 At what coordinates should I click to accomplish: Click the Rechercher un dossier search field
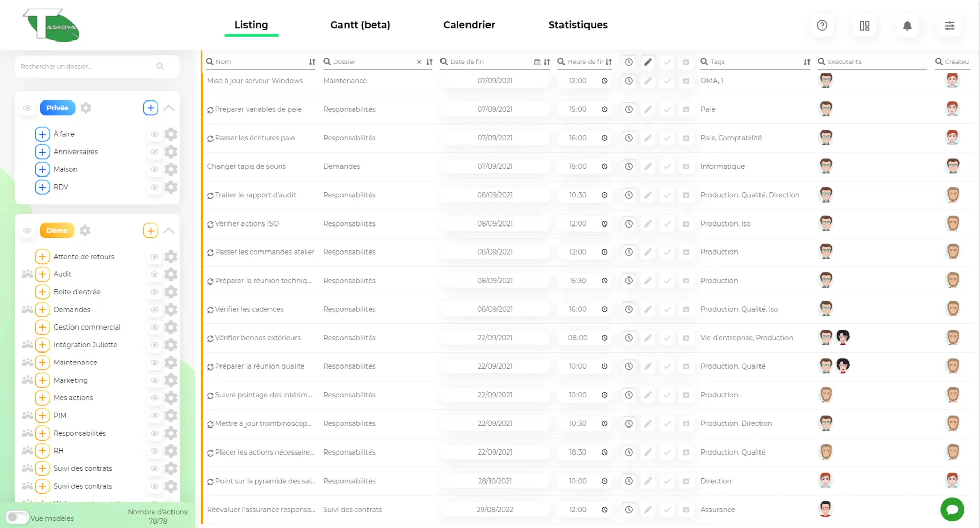coord(87,66)
